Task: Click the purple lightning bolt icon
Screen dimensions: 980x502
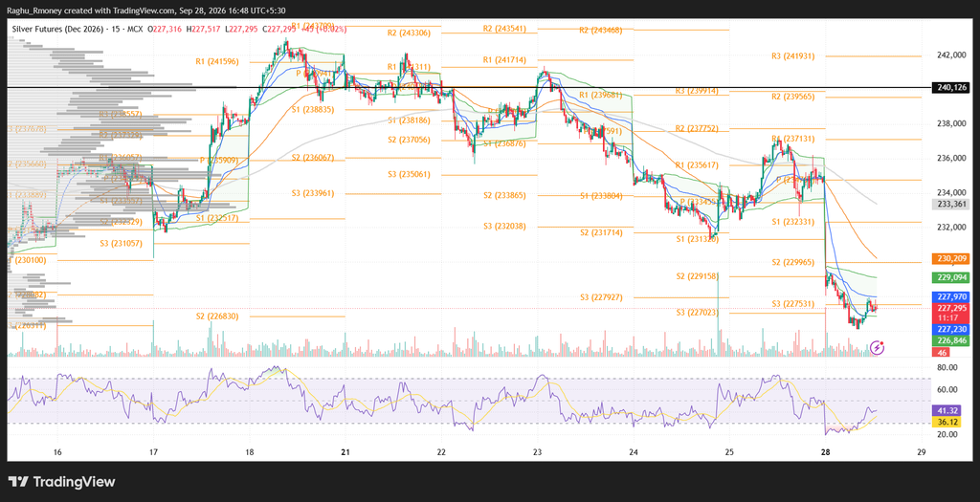Action: (x=877, y=347)
